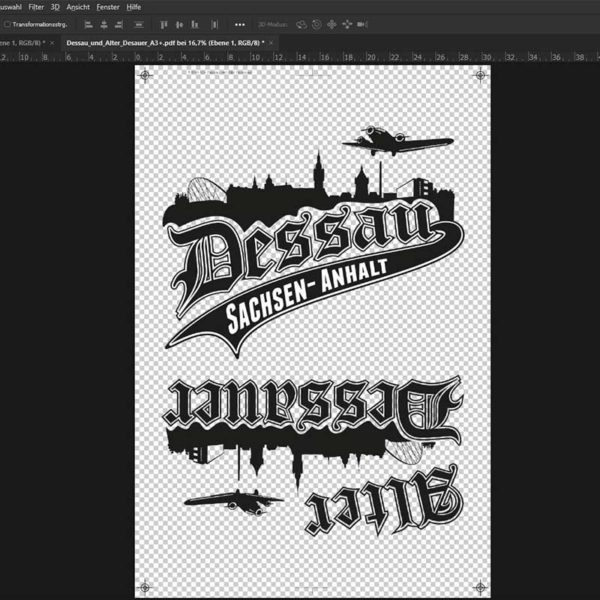Click the airplane graphic at top of canvas

pos(398,140)
